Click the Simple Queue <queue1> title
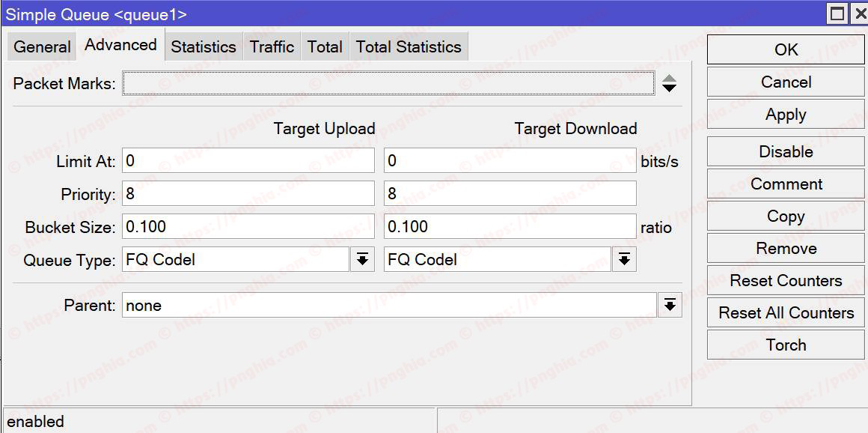Image resolution: width=868 pixels, height=433 pixels. point(97,15)
